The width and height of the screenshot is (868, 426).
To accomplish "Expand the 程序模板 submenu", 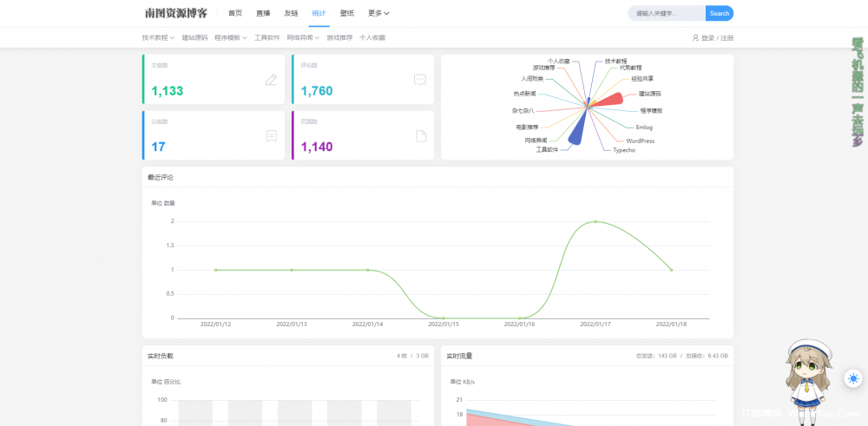I will pyautogui.click(x=230, y=38).
